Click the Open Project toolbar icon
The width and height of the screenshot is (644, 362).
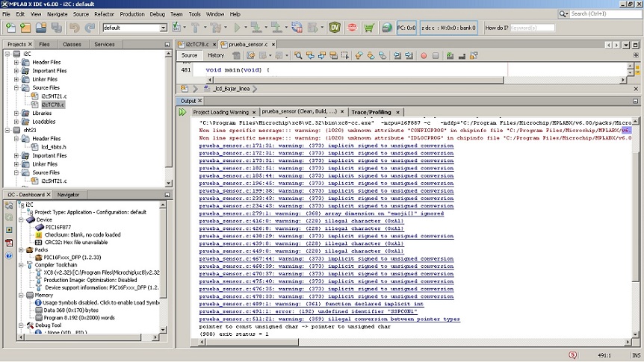(x=41, y=28)
